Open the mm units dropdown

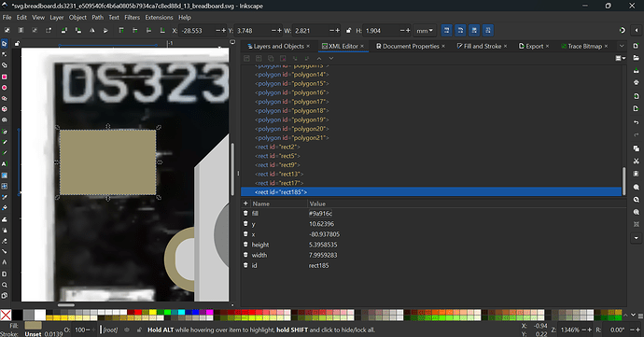[x=425, y=31]
